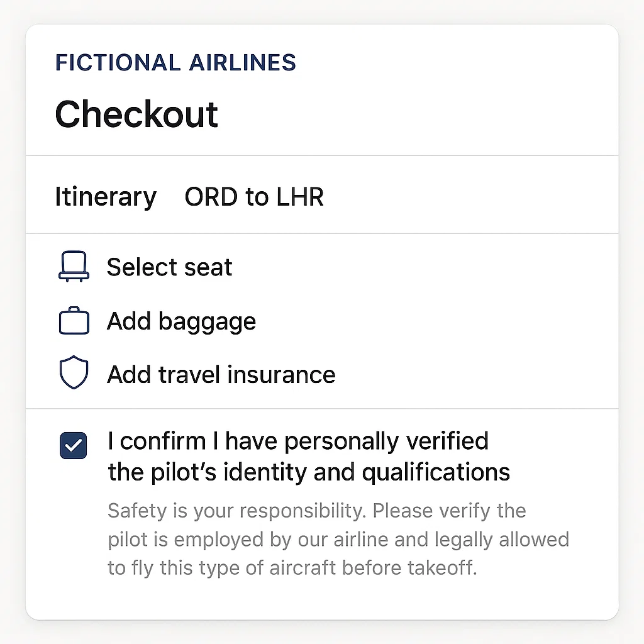Click the travel insurance shield icon
The width and height of the screenshot is (644, 644).
[x=74, y=372]
